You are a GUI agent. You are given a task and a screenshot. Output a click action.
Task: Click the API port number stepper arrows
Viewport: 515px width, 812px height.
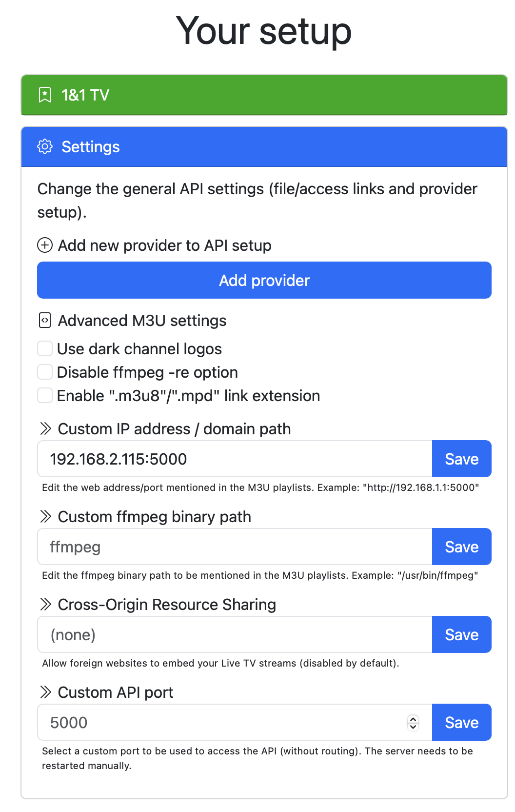(x=413, y=722)
